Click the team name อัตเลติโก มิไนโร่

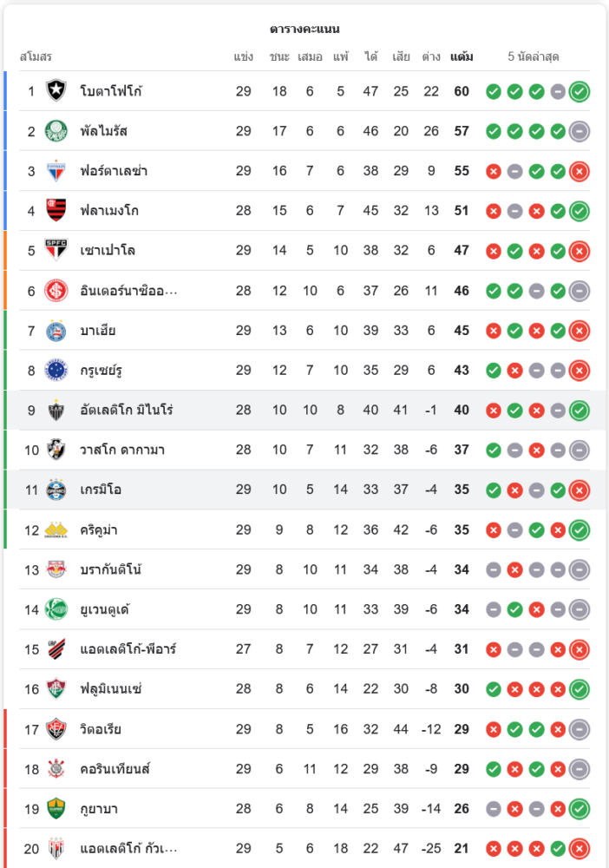click(126, 411)
